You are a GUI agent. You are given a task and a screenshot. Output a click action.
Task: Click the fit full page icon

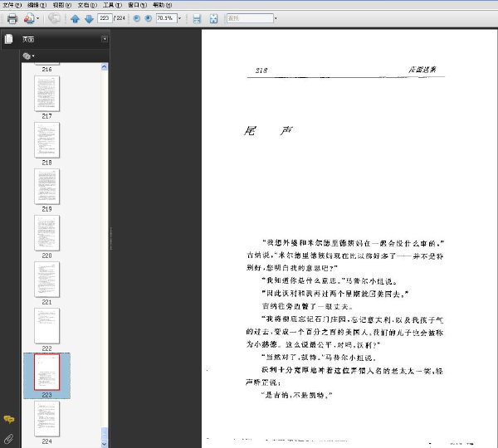(214, 19)
